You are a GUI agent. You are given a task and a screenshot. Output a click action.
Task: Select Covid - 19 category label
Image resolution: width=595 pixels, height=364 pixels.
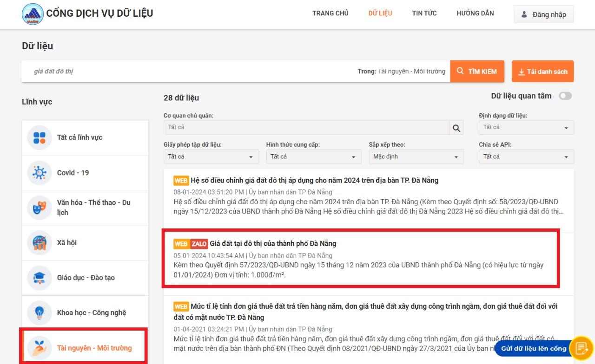click(x=73, y=173)
